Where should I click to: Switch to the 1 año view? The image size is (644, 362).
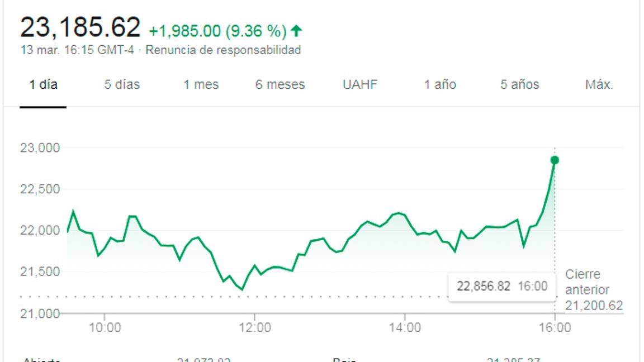pos(439,84)
